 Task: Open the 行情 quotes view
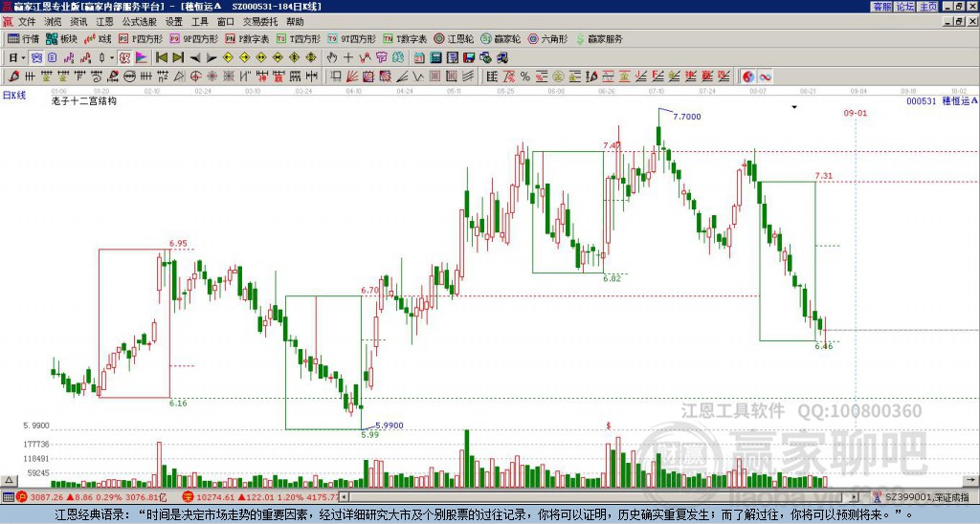(23, 38)
